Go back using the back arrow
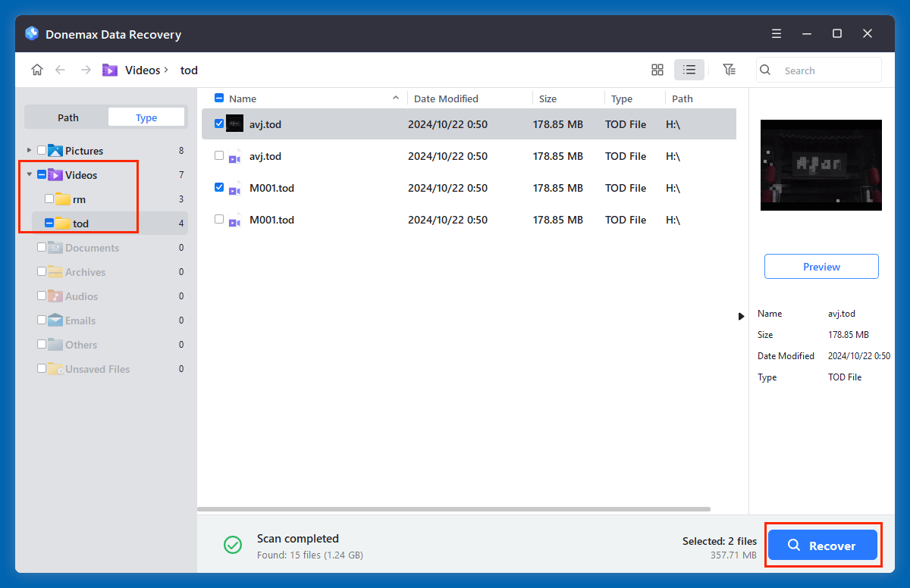This screenshot has height=588, width=910. pyautogui.click(x=60, y=69)
